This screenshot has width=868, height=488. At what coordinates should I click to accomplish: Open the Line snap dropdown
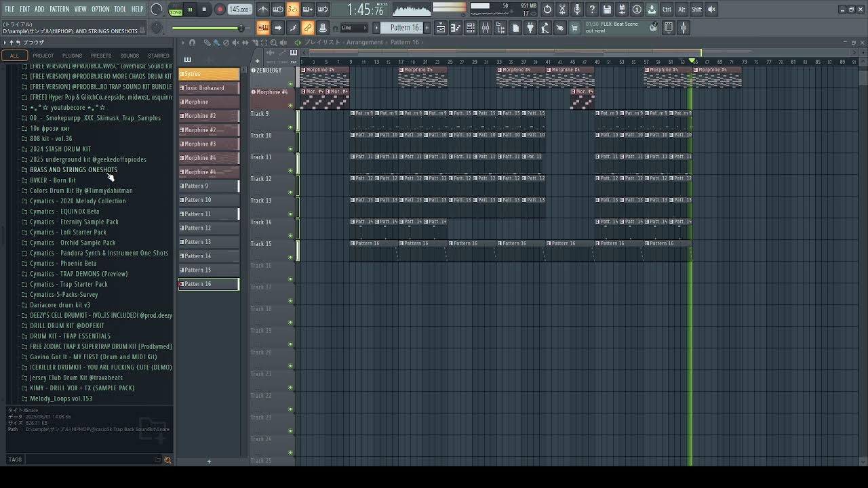353,28
